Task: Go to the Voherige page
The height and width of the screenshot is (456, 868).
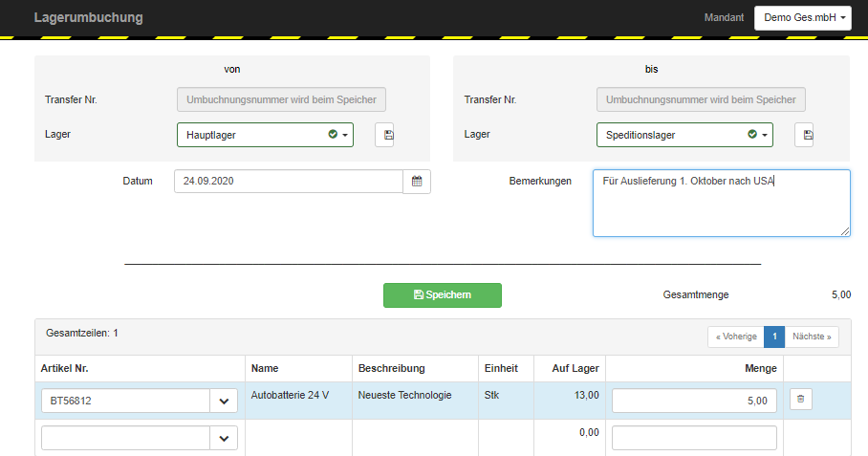Action: (x=736, y=337)
